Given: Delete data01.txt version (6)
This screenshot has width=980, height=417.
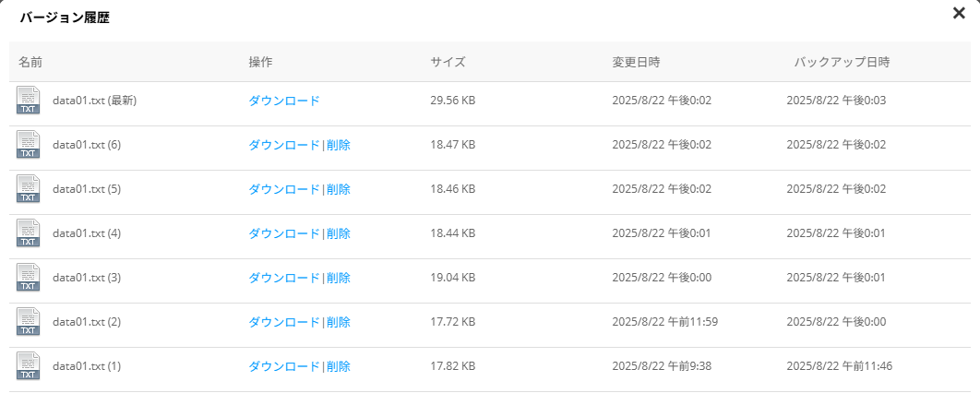Looking at the screenshot, I should tap(339, 145).
